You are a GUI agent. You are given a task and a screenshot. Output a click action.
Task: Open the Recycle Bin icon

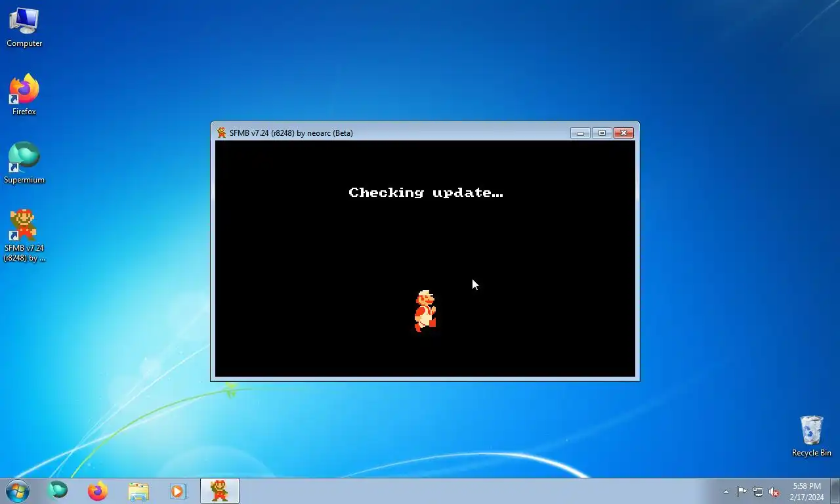point(811,436)
